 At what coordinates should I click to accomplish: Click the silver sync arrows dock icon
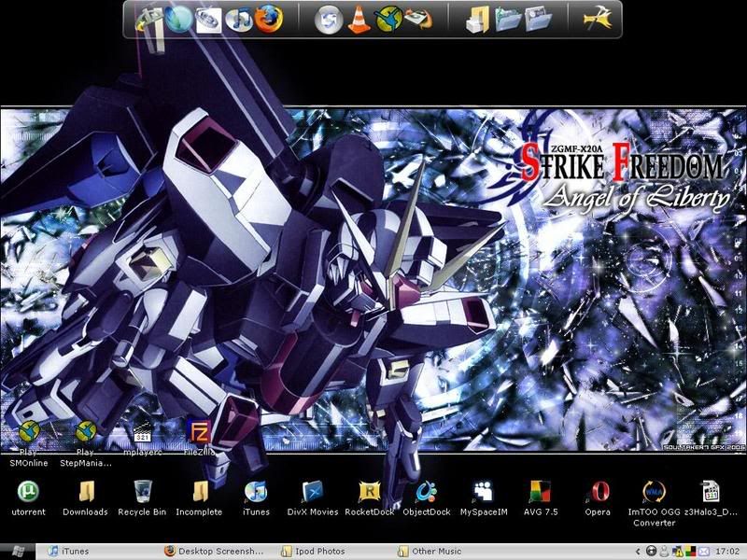329,20
